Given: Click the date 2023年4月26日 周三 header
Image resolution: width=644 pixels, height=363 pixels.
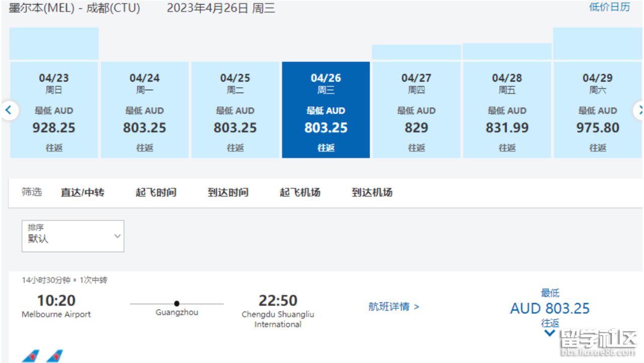Looking at the screenshot, I should point(221,8).
